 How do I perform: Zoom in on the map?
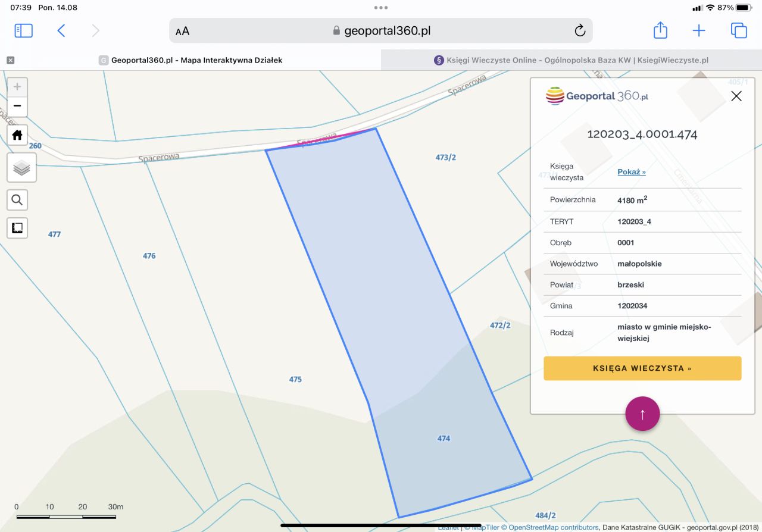(17, 87)
